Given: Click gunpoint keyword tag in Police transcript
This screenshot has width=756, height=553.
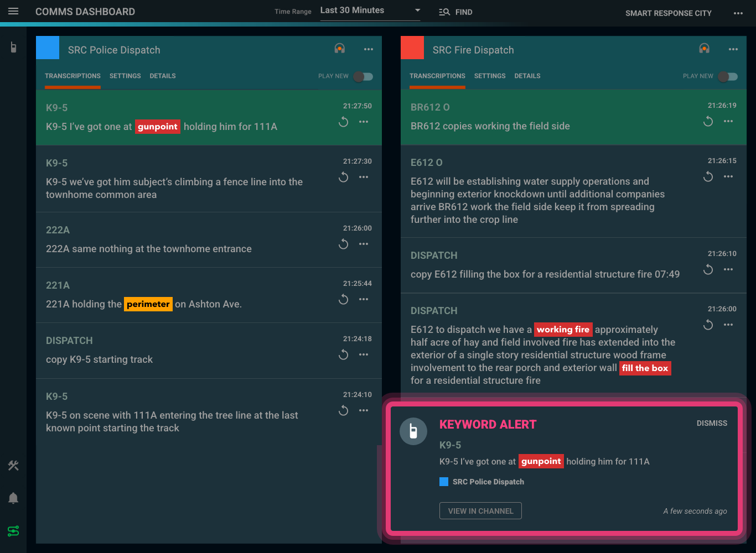Looking at the screenshot, I should coord(158,127).
